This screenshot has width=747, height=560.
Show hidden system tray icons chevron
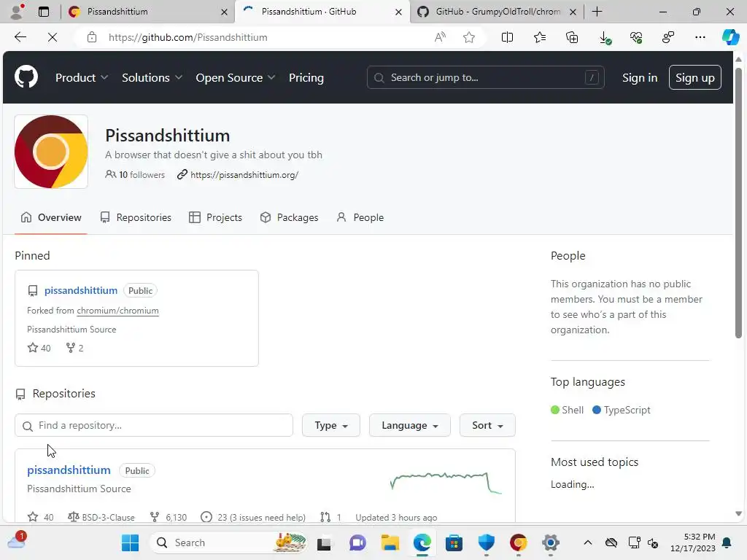[x=588, y=542]
